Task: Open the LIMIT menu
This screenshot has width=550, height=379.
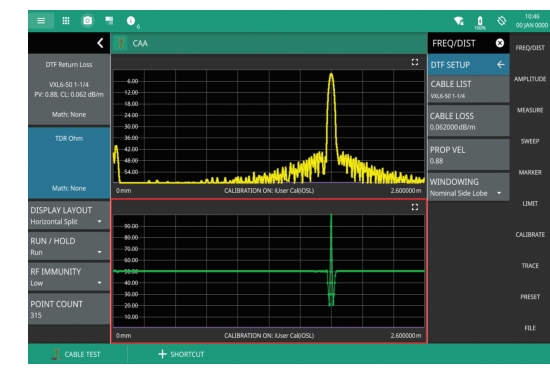Action: point(530,204)
